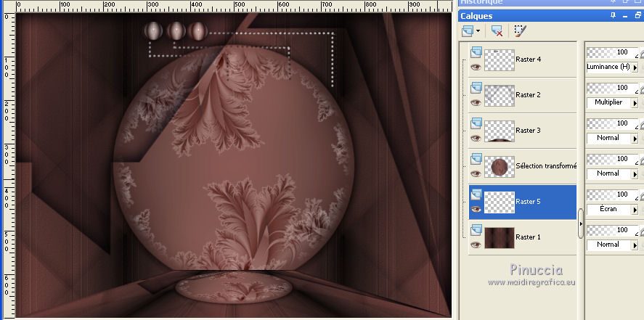This screenshot has height=320, width=644.
Task: Click the Raster 3 opacity slider
Action: click(612, 123)
